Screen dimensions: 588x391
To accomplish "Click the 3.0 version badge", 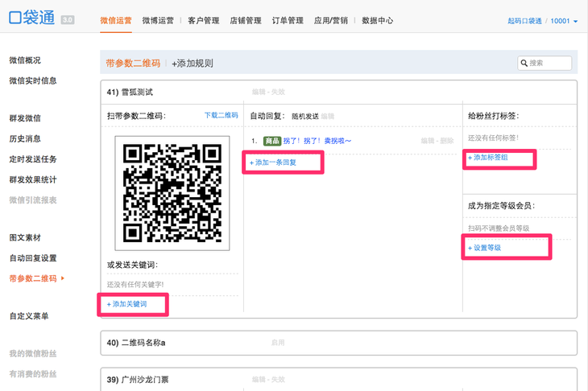I will tap(68, 20).
